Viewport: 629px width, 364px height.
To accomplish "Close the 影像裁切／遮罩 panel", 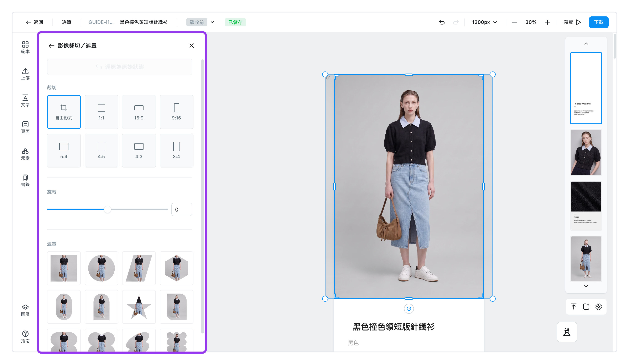I will click(191, 46).
